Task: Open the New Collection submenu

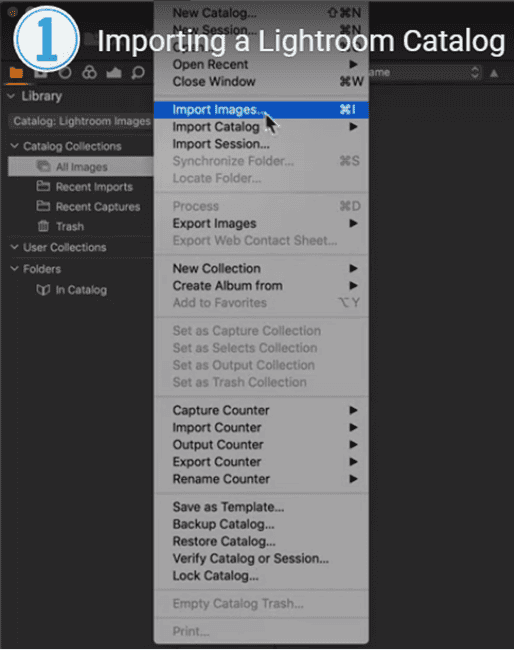Action: [261, 268]
